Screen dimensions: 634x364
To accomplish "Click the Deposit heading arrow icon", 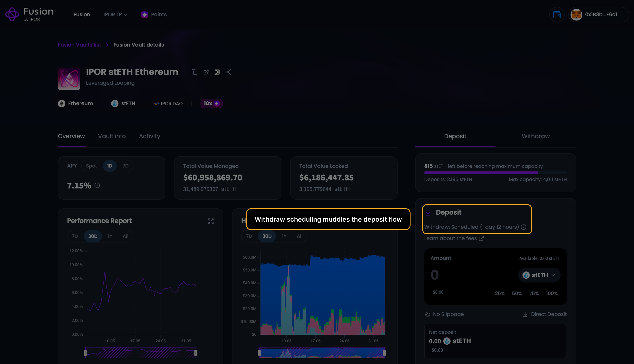I will 428,212.
